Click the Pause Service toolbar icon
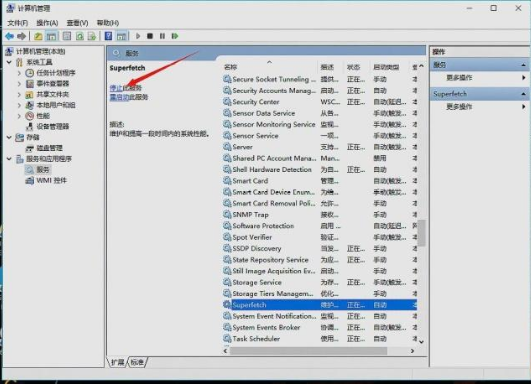 click(162, 36)
